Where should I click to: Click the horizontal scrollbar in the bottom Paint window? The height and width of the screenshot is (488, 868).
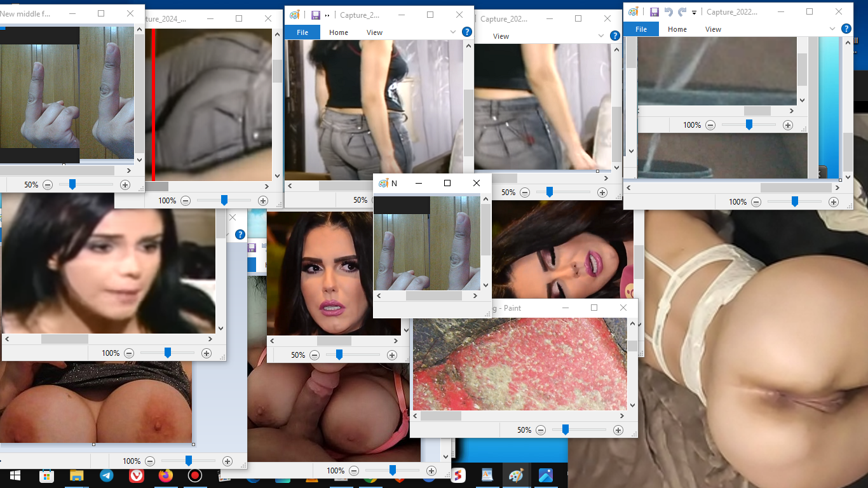440,416
